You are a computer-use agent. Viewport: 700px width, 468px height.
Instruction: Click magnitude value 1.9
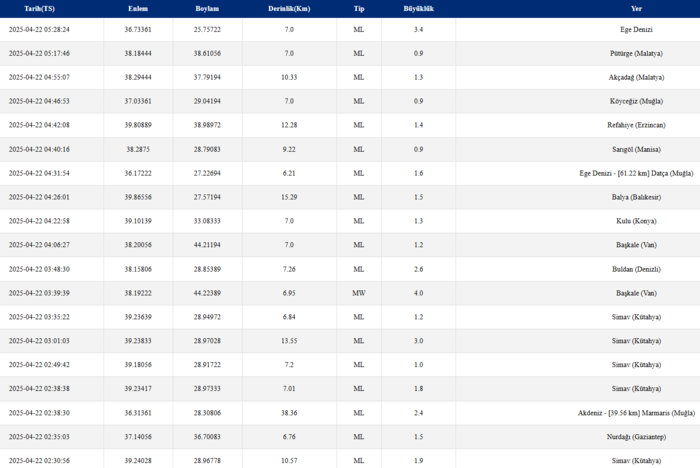point(418,461)
